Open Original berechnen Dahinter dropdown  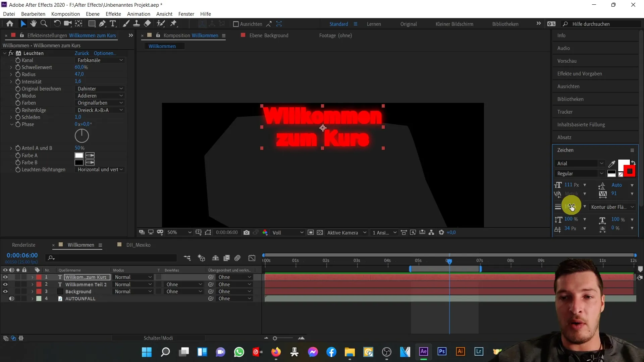point(100,89)
